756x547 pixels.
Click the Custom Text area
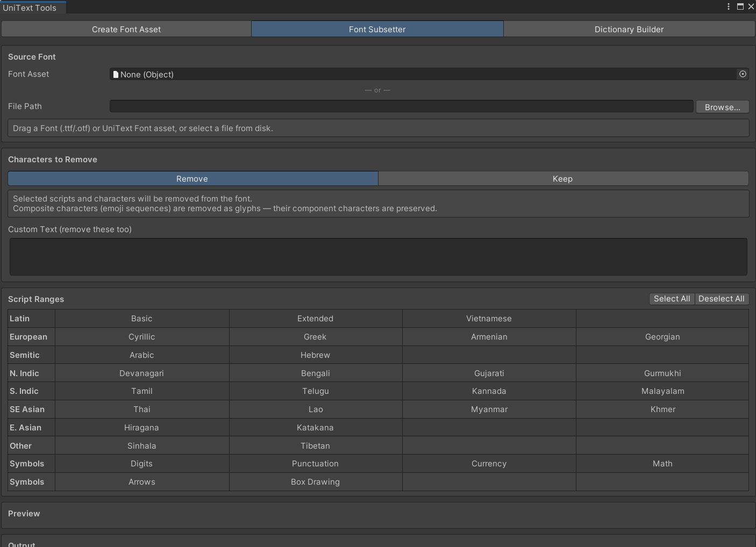pyautogui.click(x=379, y=257)
